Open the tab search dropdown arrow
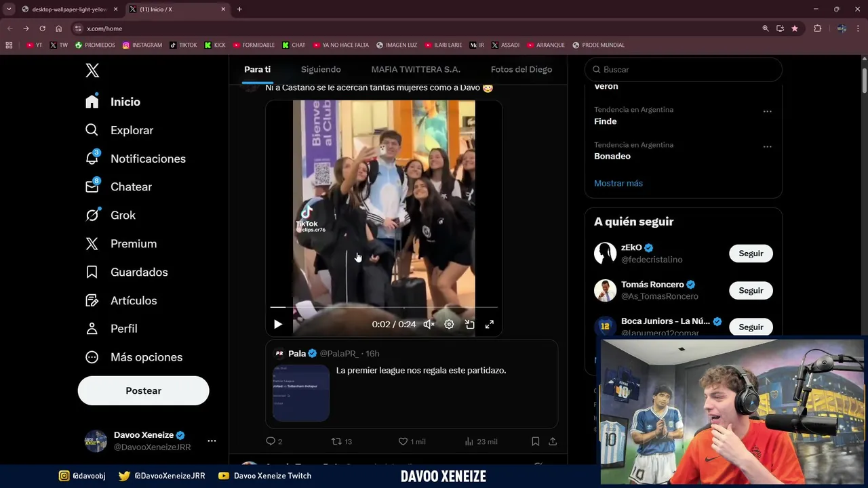 point(9,9)
